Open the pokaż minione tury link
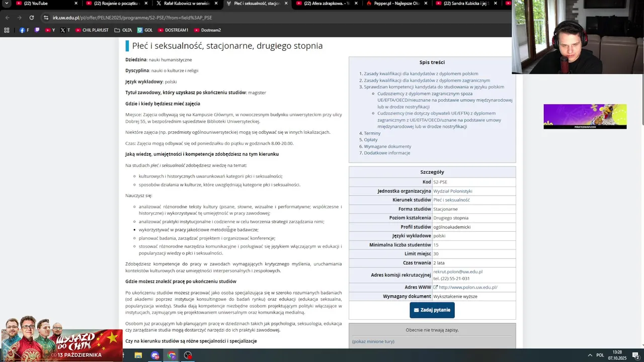The image size is (644, 362). pos(373,341)
